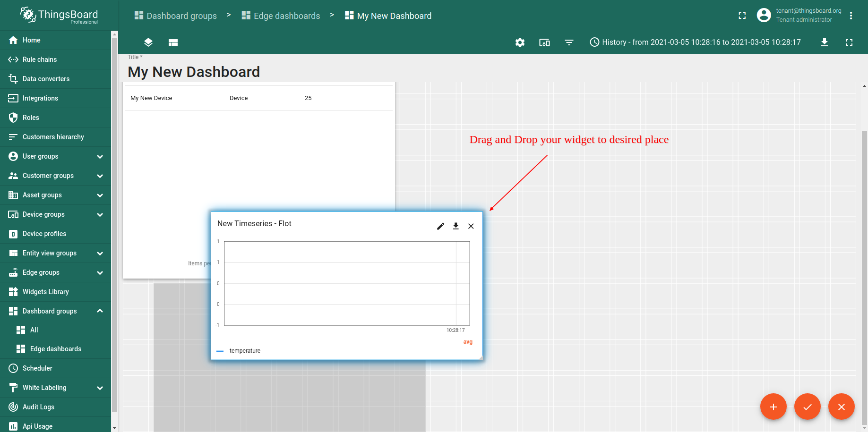Open Rule chains from sidebar
The image size is (868, 432).
pyautogui.click(x=55, y=59)
